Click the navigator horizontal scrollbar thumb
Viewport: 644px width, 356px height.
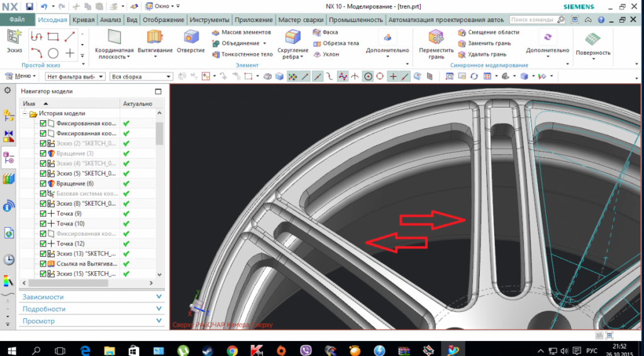tap(68, 283)
